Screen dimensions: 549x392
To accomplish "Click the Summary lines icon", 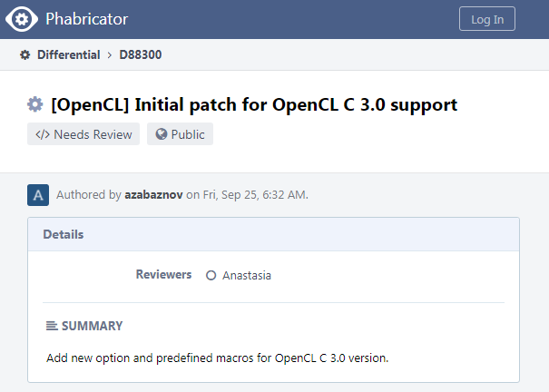I will [x=52, y=326].
